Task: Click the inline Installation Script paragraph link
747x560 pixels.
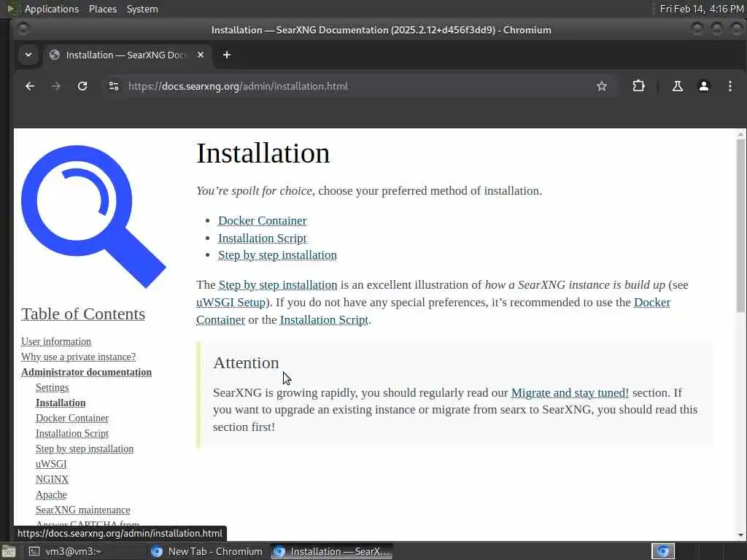Action: coord(324,320)
